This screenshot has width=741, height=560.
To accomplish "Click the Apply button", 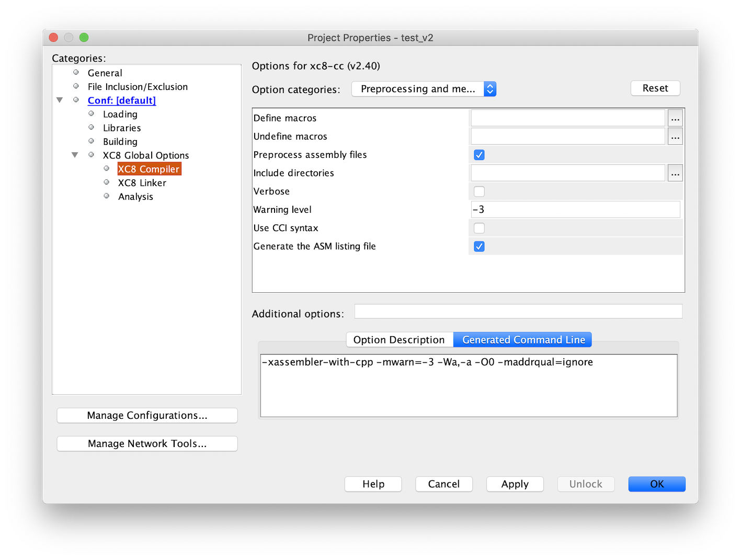I will pyautogui.click(x=515, y=484).
